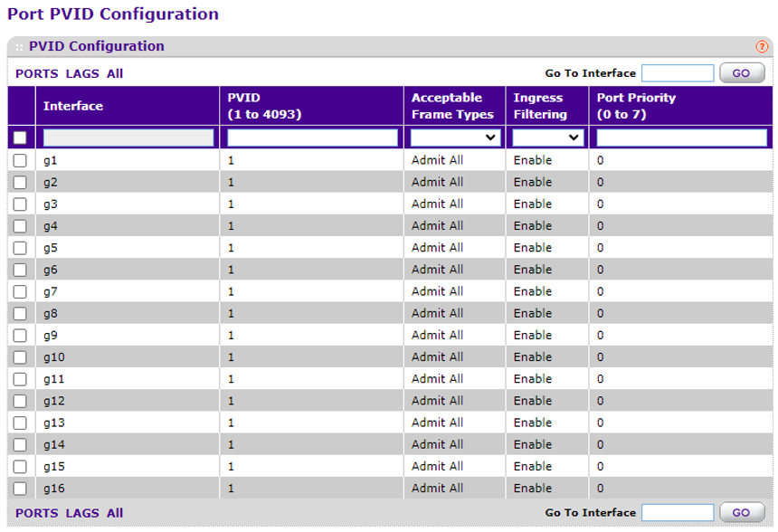
Task: Enable the checkbox next to g16
Action: click(20, 489)
